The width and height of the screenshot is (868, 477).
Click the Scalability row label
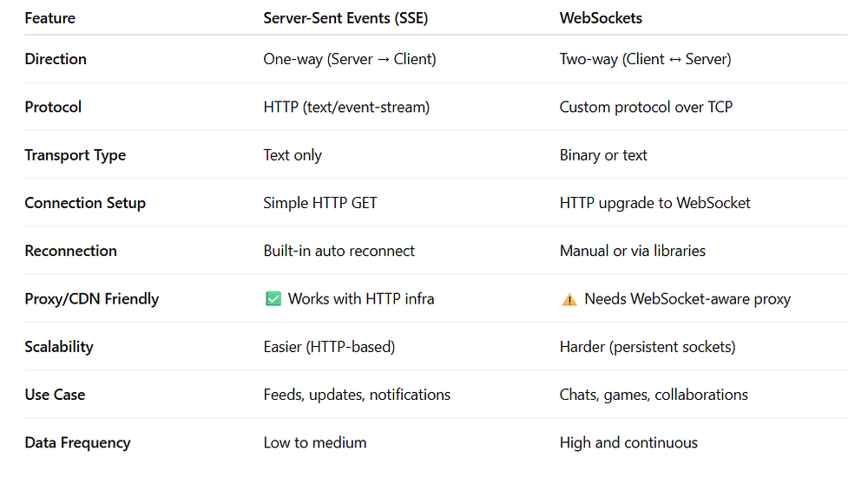tap(58, 347)
